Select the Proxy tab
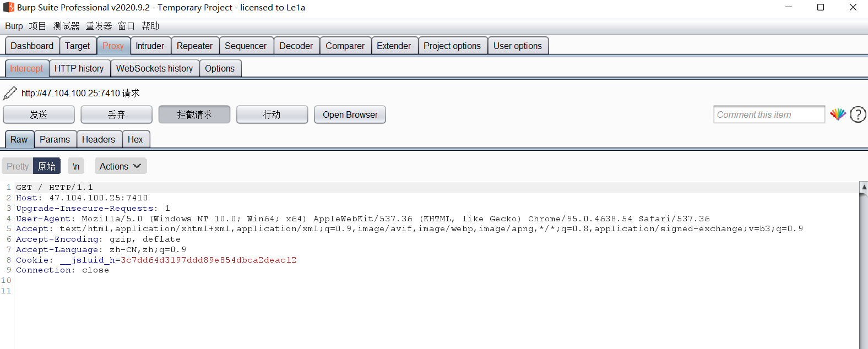Viewport: 868px width, 349px height. (113, 46)
